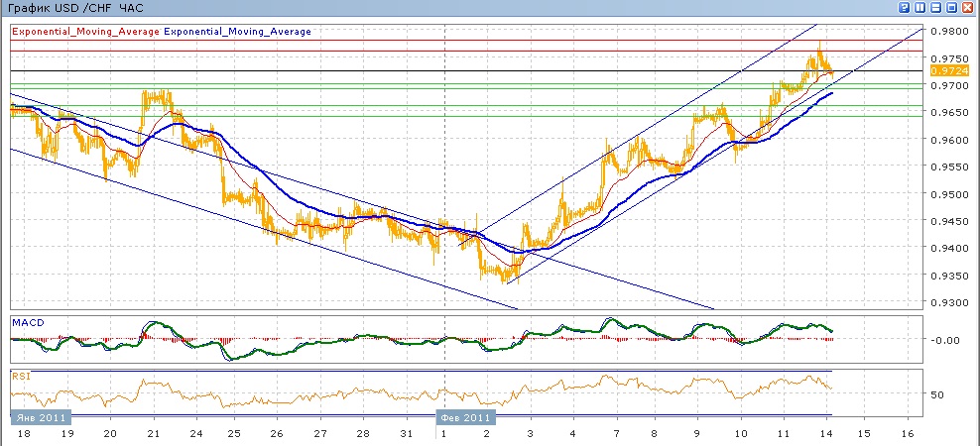The image size is (980, 446).
Task: Click the help question mark icon
Action: coord(906,8)
